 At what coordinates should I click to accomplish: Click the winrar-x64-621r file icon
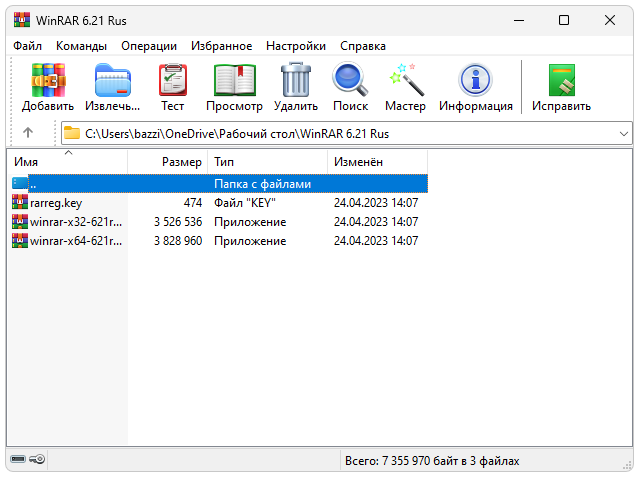(x=20, y=240)
